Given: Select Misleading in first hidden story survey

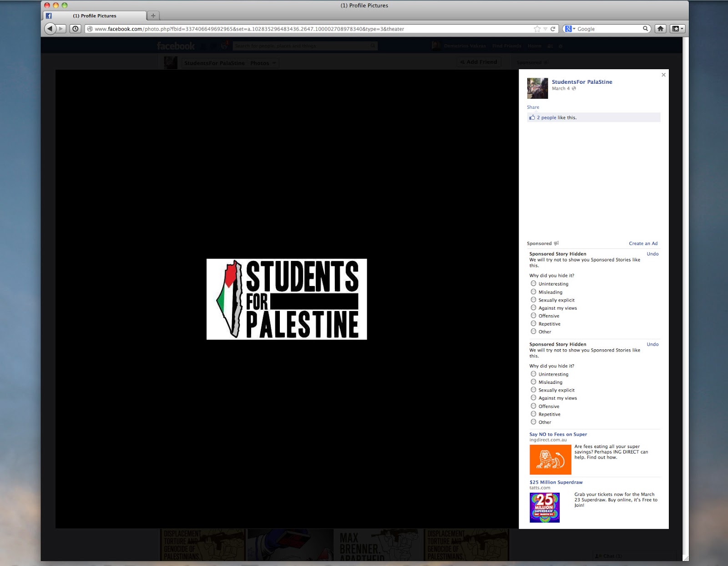Looking at the screenshot, I should tap(533, 291).
